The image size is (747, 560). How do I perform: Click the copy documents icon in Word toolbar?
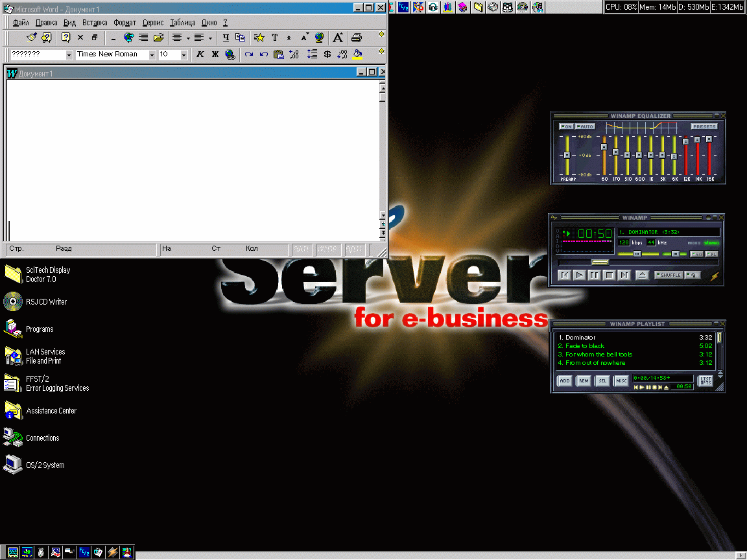(x=241, y=38)
